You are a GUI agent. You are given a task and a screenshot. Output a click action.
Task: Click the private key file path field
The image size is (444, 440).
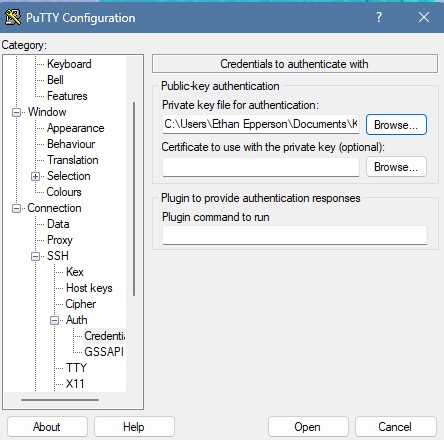coord(261,124)
